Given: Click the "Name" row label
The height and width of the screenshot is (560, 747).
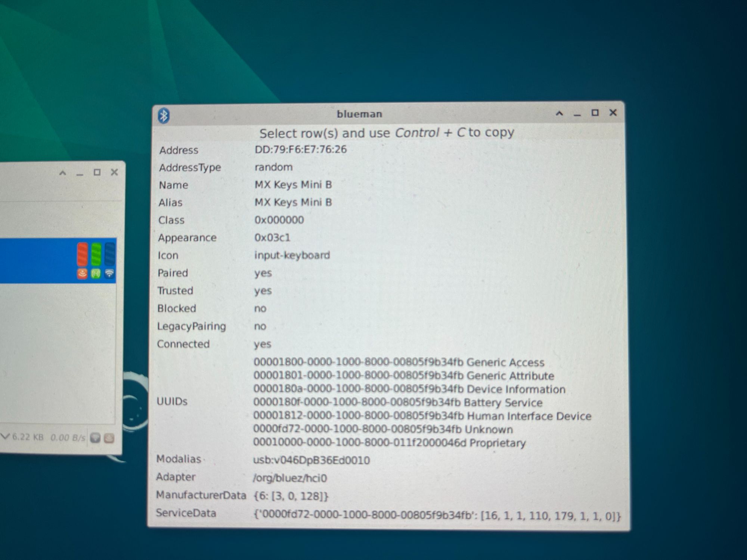Looking at the screenshot, I should pos(173,185).
